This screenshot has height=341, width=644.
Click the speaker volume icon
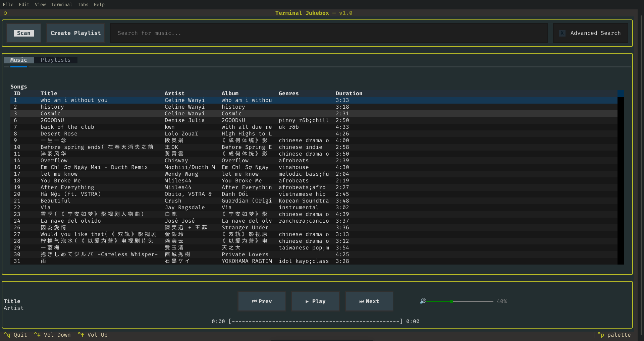click(x=423, y=301)
